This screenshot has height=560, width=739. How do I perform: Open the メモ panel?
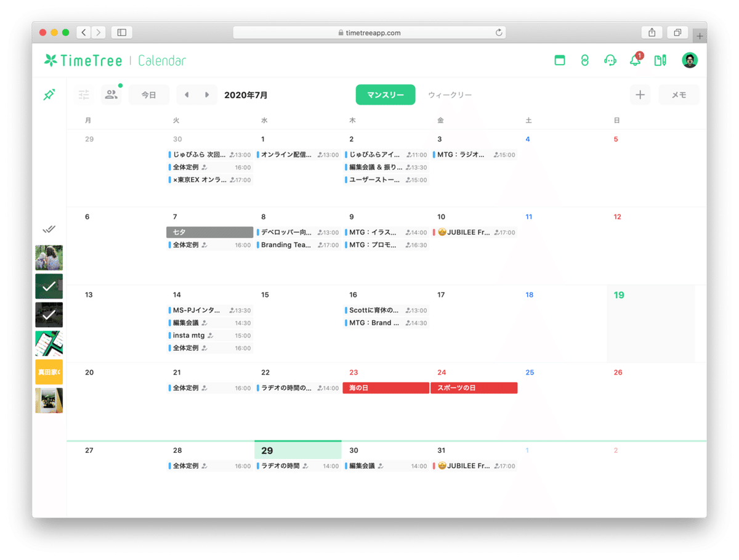click(679, 95)
